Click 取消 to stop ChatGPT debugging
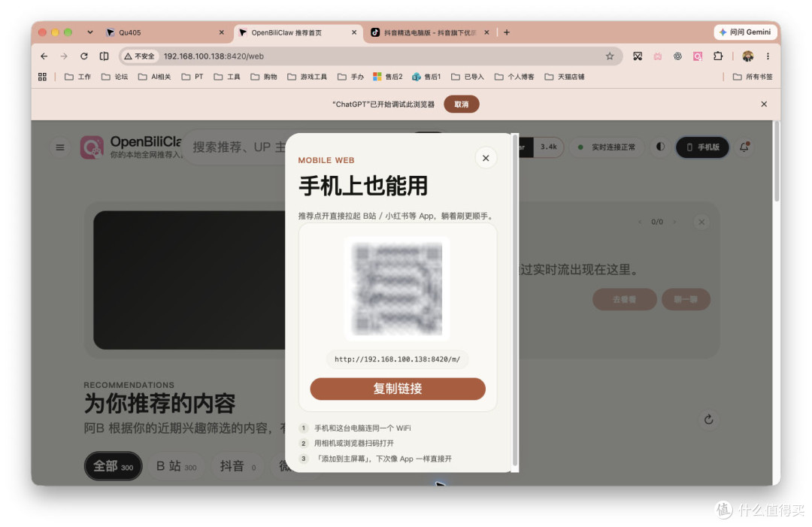 pyautogui.click(x=462, y=104)
